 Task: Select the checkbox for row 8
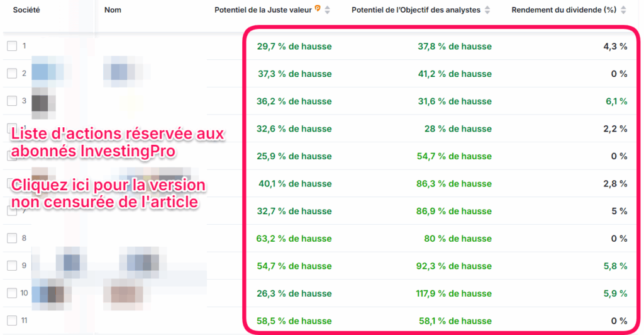pos(12,239)
